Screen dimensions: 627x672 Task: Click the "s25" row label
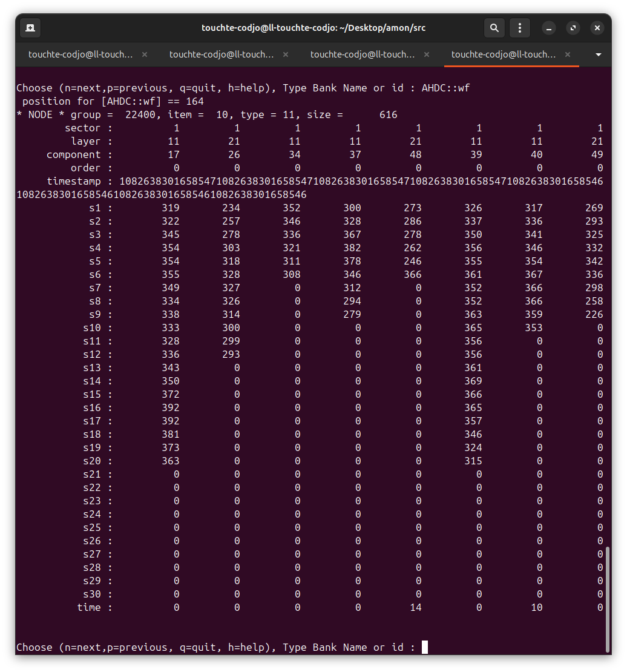pyautogui.click(x=92, y=527)
